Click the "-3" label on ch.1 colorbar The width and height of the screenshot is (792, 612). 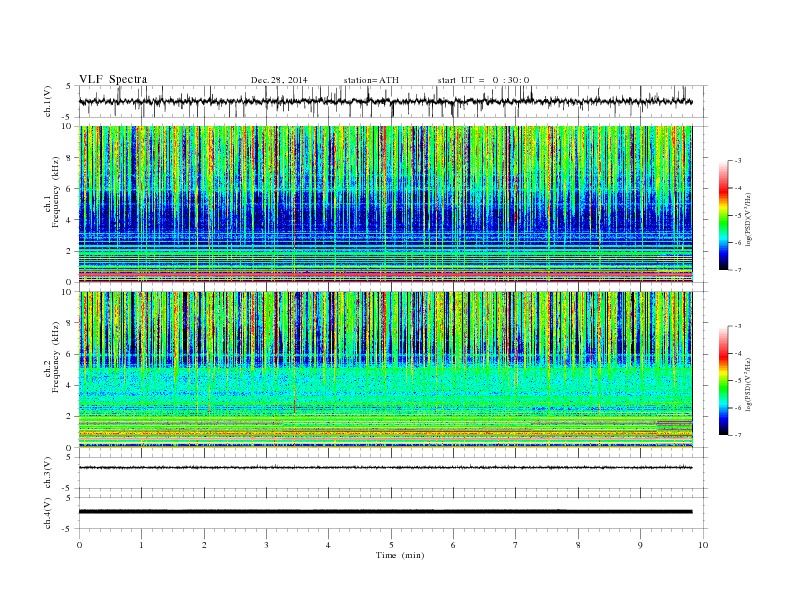(737, 161)
